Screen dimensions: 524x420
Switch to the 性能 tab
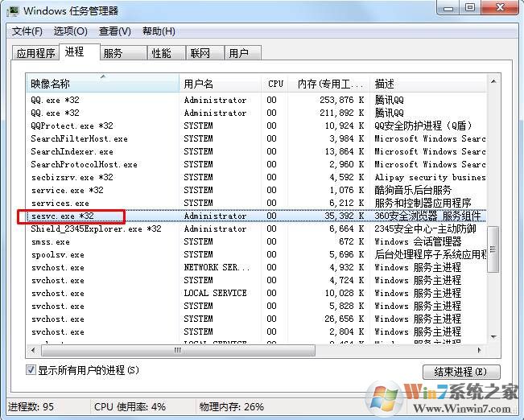(166, 53)
